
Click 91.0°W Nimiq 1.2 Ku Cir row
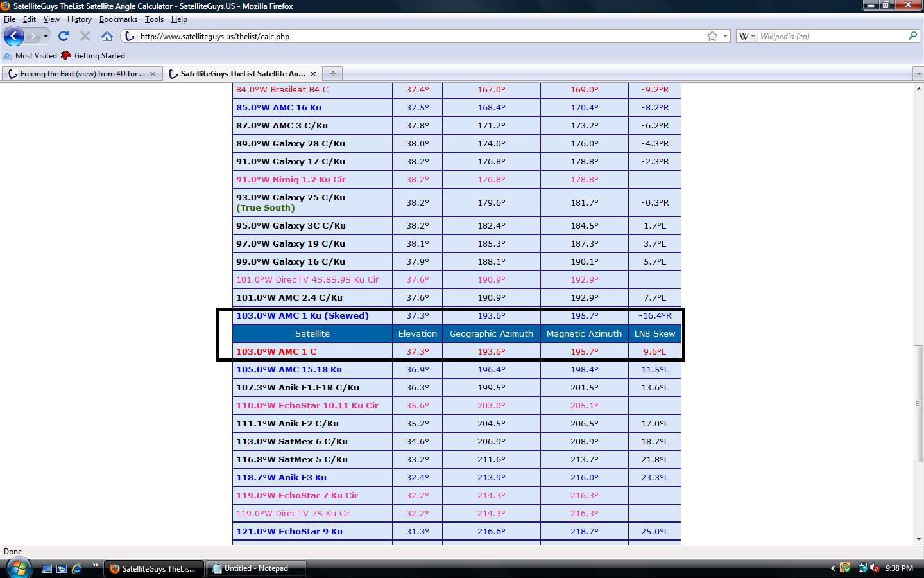coord(456,179)
